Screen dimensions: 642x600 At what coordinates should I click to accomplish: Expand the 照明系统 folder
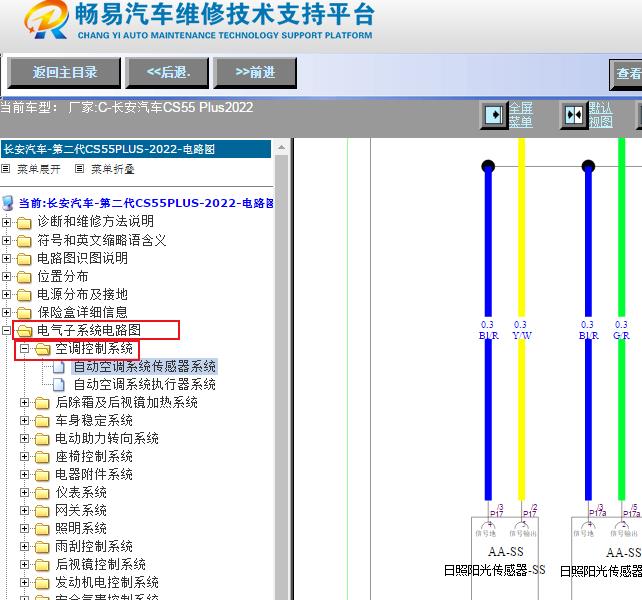(25, 529)
